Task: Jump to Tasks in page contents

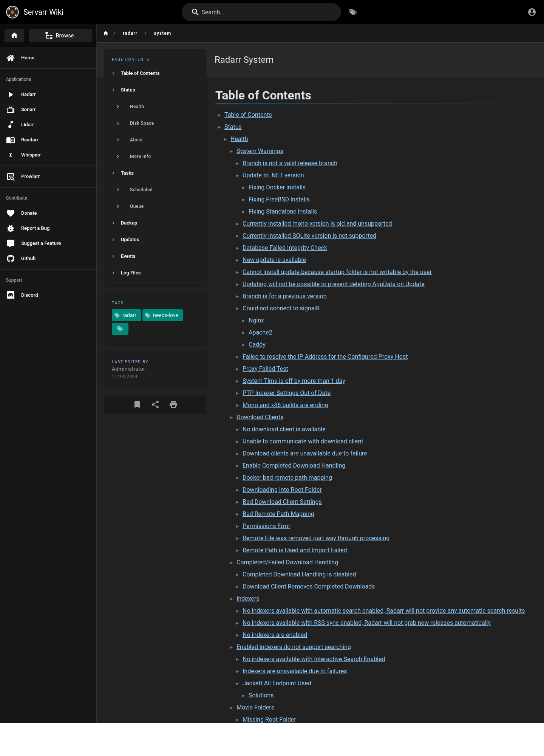Action: [x=155, y=173]
